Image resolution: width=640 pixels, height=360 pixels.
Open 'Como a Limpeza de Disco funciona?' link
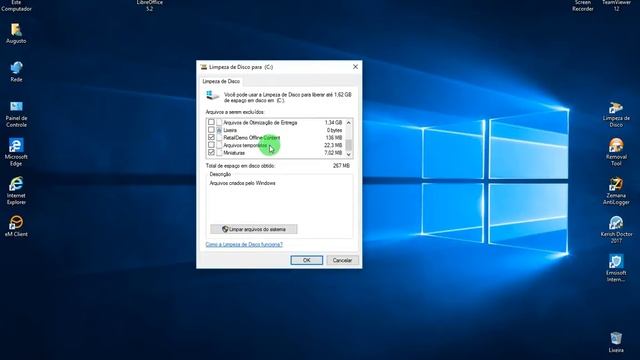tap(244, 244)
